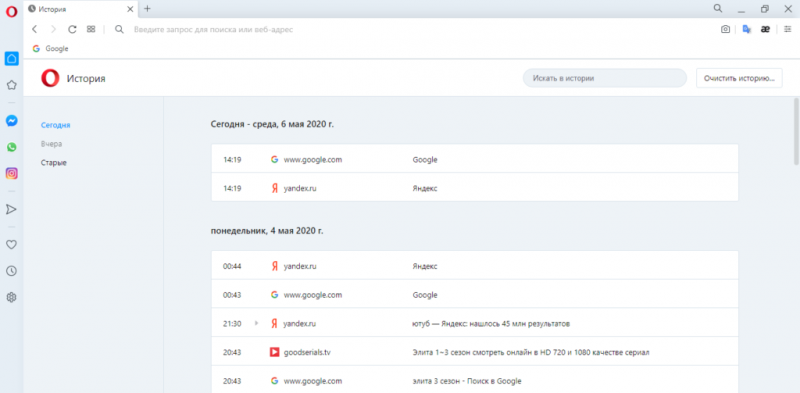Click the Google bookmark in bookmarks bar
This screenshot has height=393, width=800.
(x=51, y=49)
